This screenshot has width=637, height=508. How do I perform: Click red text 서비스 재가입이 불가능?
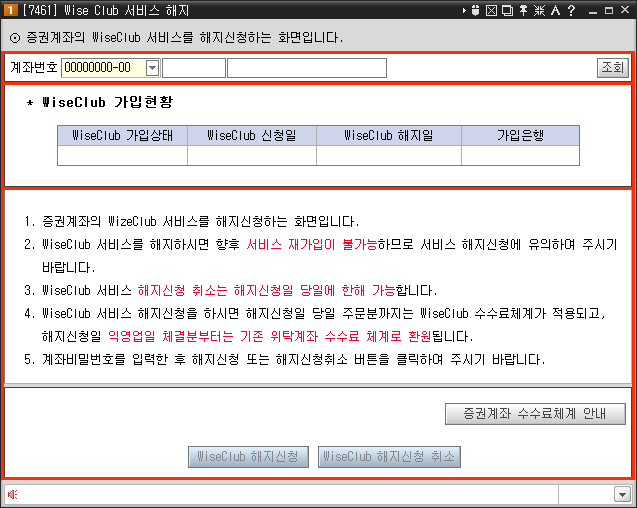312,245
